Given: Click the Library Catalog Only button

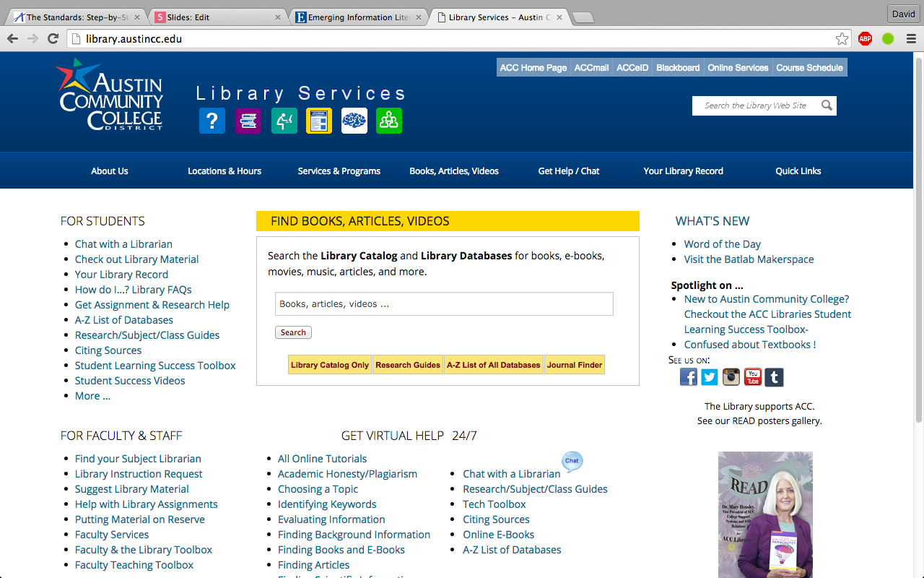Looking at the screenshot, I should 330,365.
